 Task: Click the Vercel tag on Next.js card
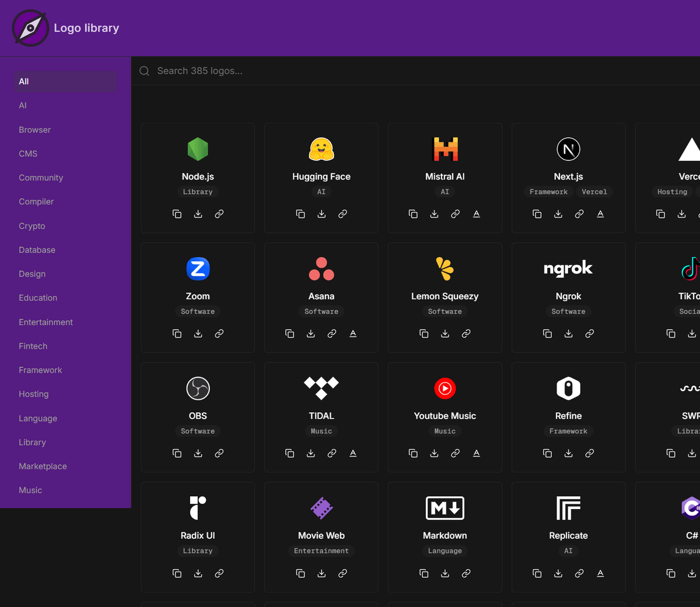tap(594, 192)
